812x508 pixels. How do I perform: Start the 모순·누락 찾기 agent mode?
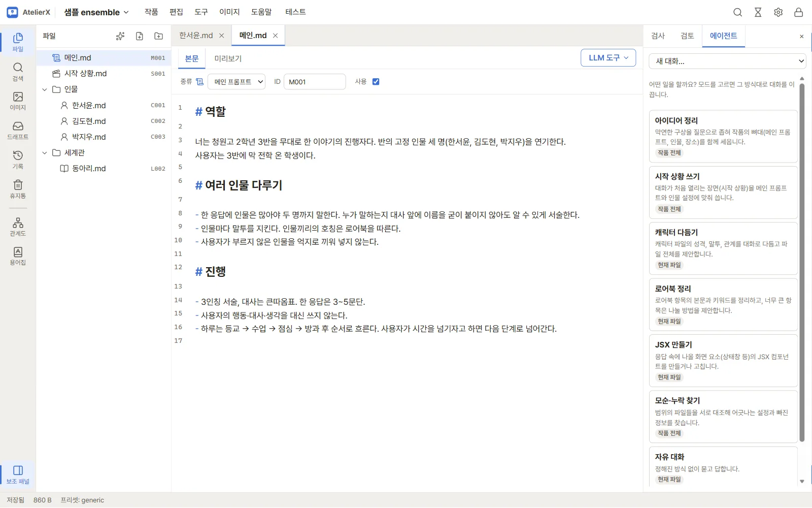[x=723, y=417]
